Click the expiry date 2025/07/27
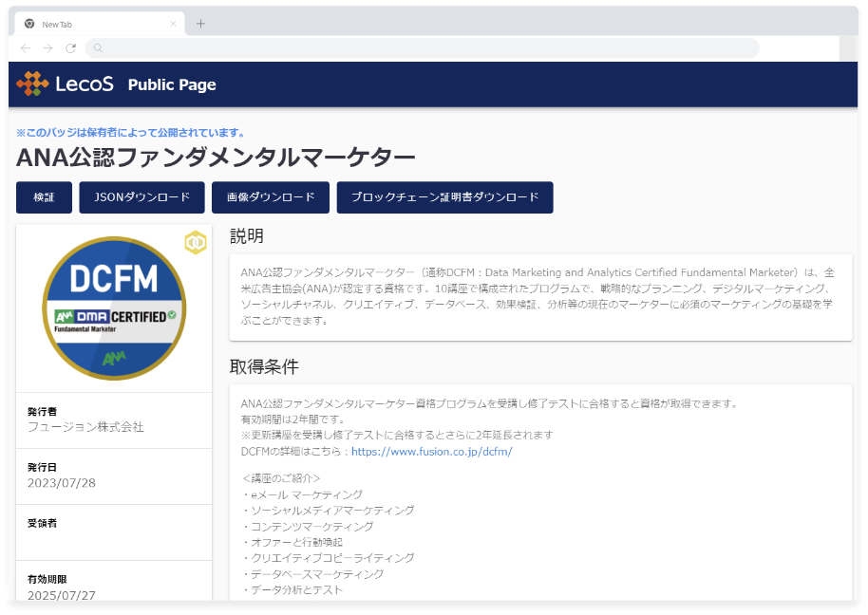 pos(62,595)
